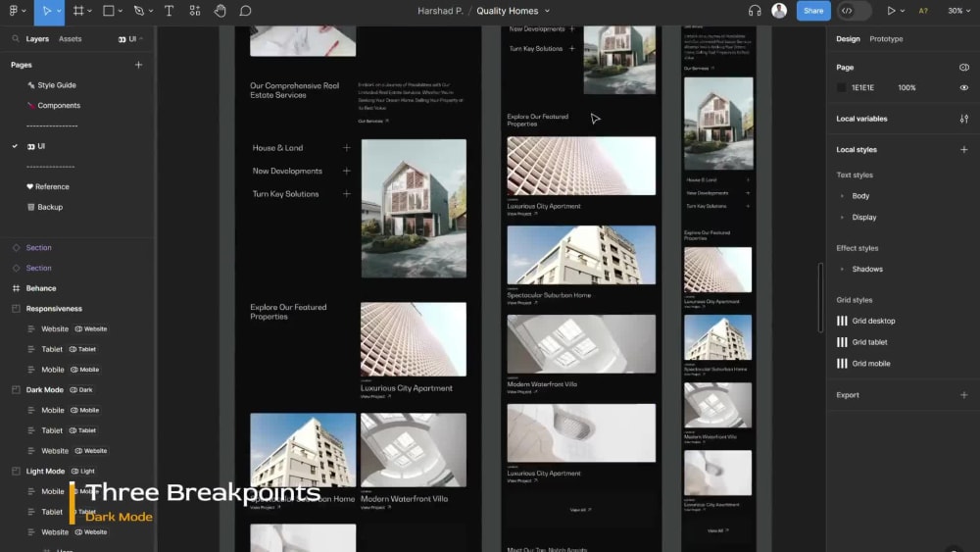The image size is (980, 552).
Task: Add an export setting
Action: (x=963, y=395)
